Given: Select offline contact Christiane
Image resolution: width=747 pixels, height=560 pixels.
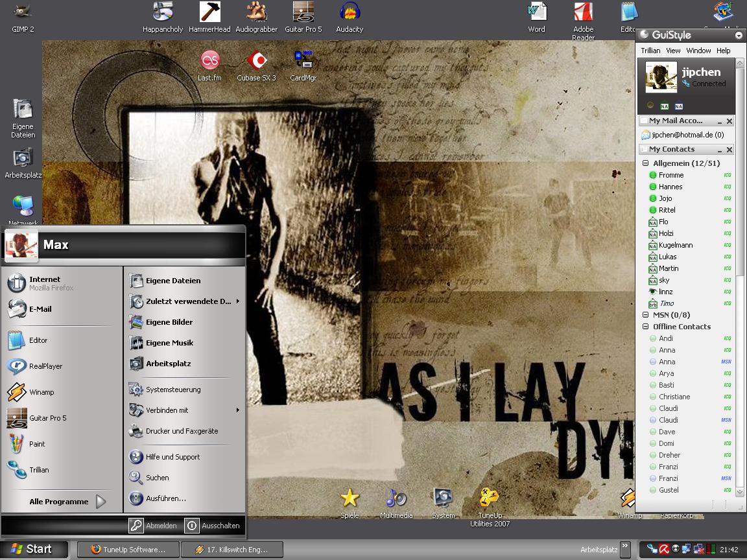Looking at the screenshot, I should pyautogui.click(x=674, y=397).
